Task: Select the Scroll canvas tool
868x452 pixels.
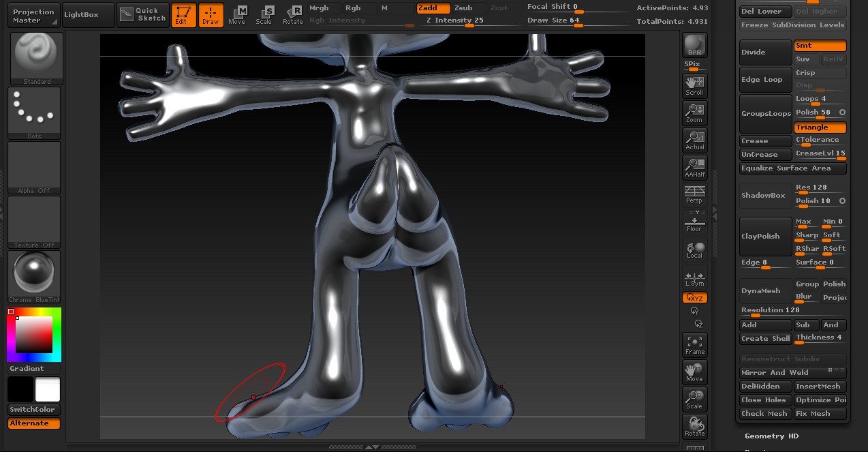Action: click(694, 85)
